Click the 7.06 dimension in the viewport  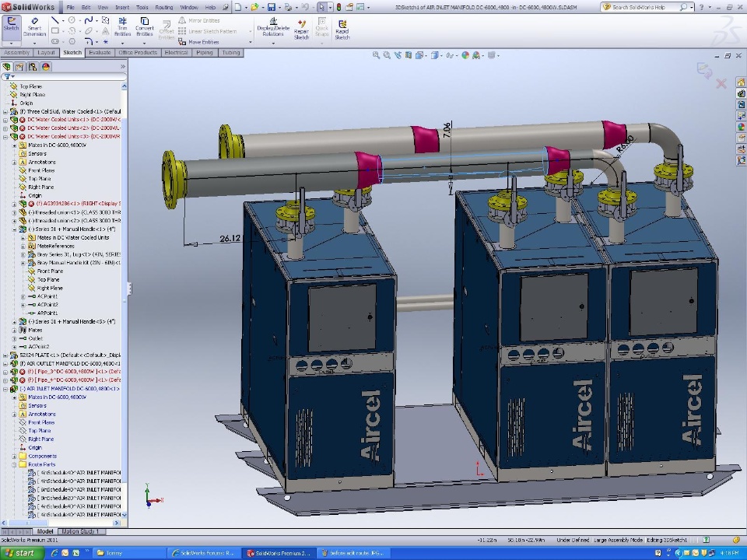tap(447, 130)
